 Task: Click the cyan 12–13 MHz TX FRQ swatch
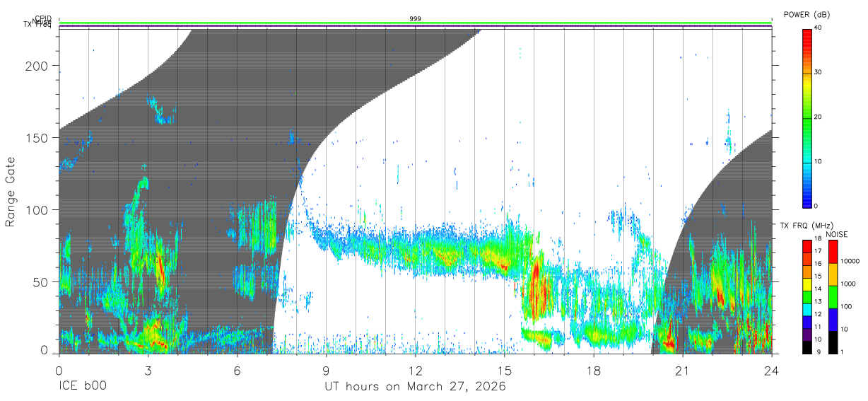pos(807,310)
